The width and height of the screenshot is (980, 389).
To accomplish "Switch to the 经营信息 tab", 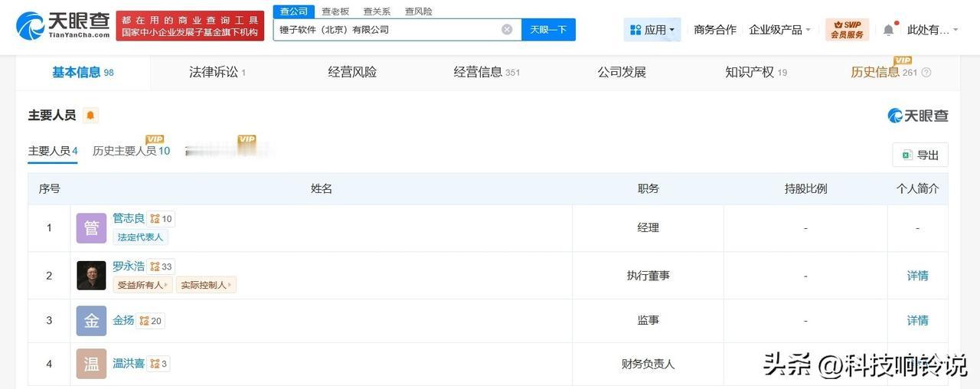I will coord(487,73).
